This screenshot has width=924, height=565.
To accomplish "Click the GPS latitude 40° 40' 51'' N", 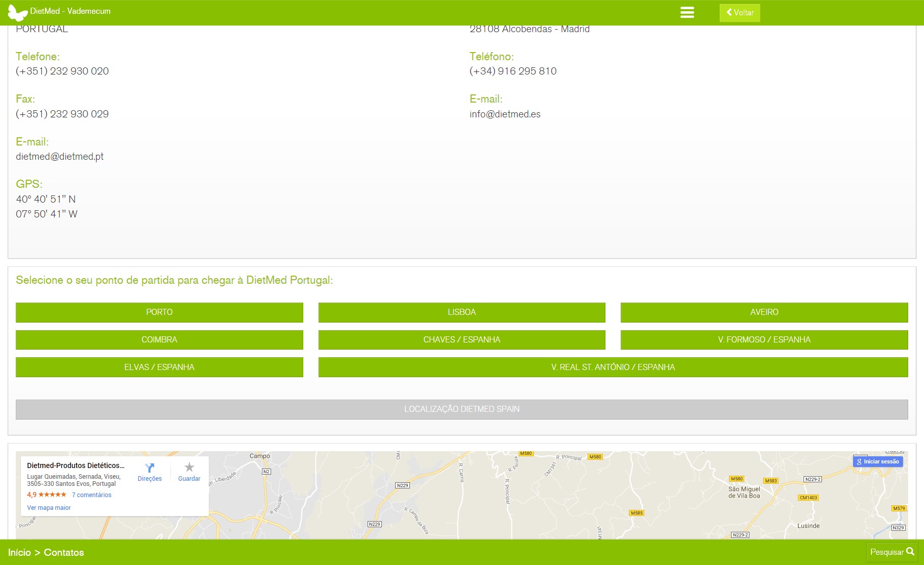I will (46, 199).
